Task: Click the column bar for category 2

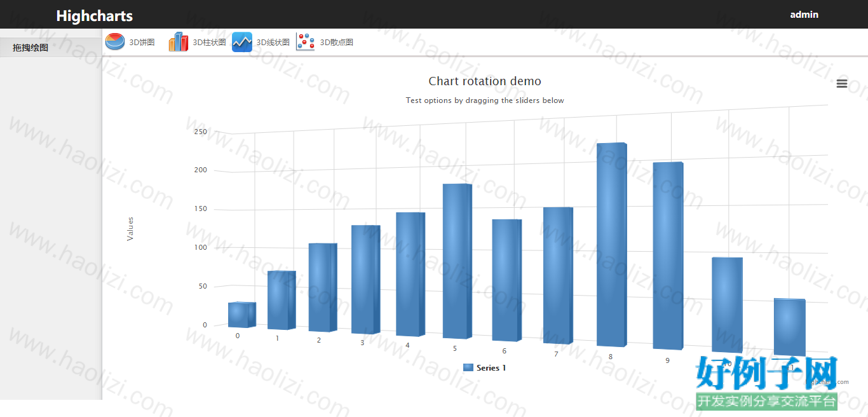Action: point(323,287)
